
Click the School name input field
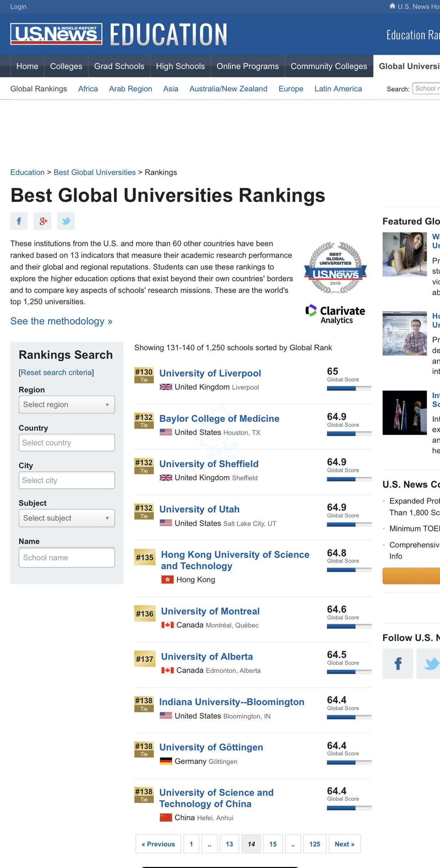(67, 557)
